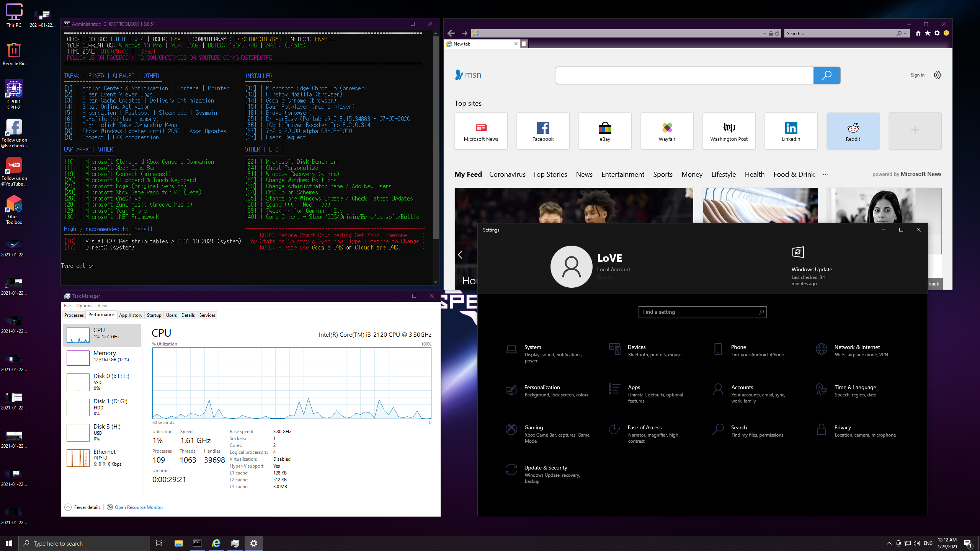Switch to the Startup tab
Image resolution: width=980 pixels, height=551 pixels.
(x=154, y=315)
